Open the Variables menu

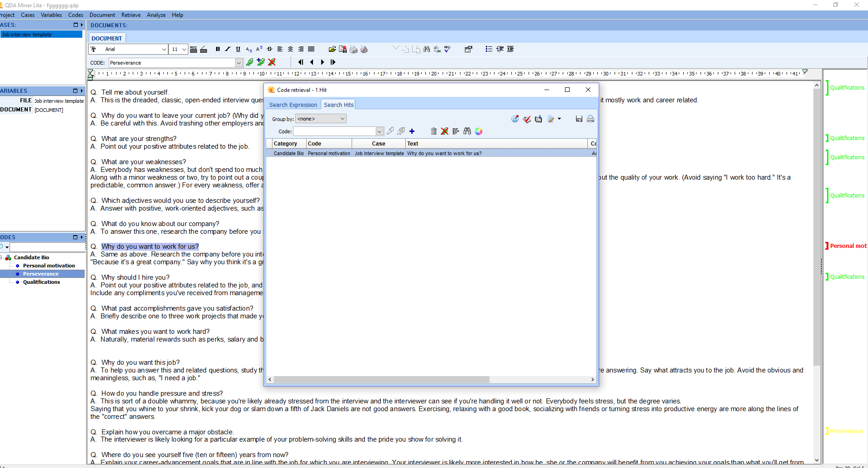51,15
